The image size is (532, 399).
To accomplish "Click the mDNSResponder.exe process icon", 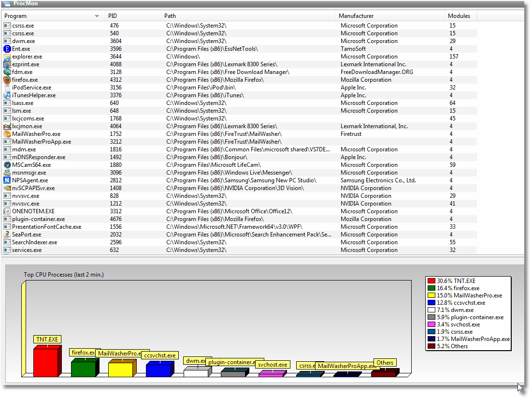I will [7, 157].
